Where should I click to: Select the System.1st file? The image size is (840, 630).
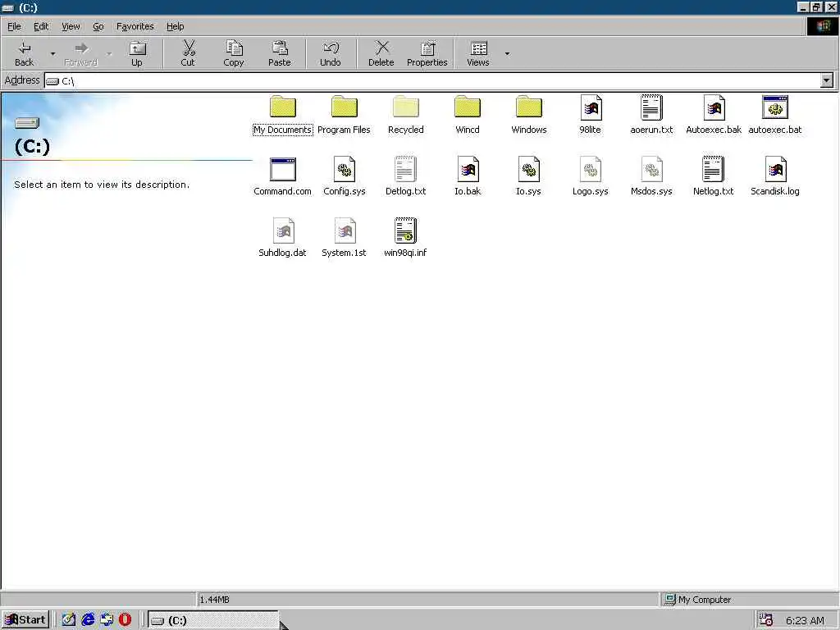tap(344, 239)
